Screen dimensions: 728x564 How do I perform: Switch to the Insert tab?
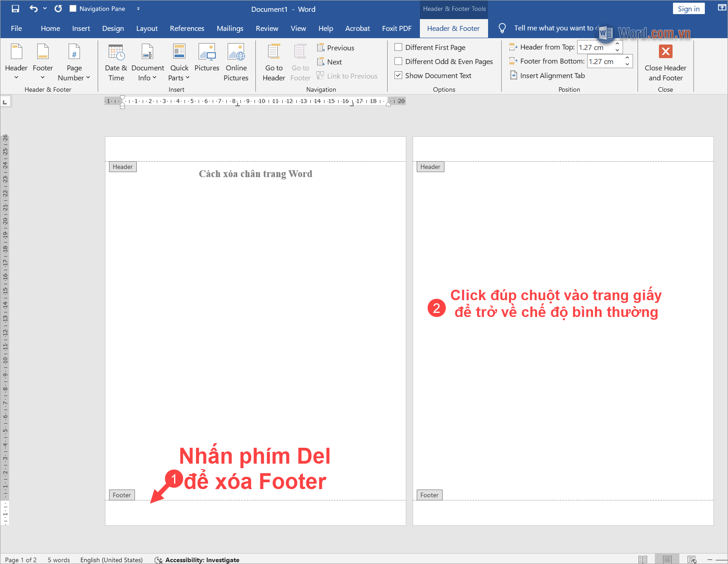click(x=81, y=28)
